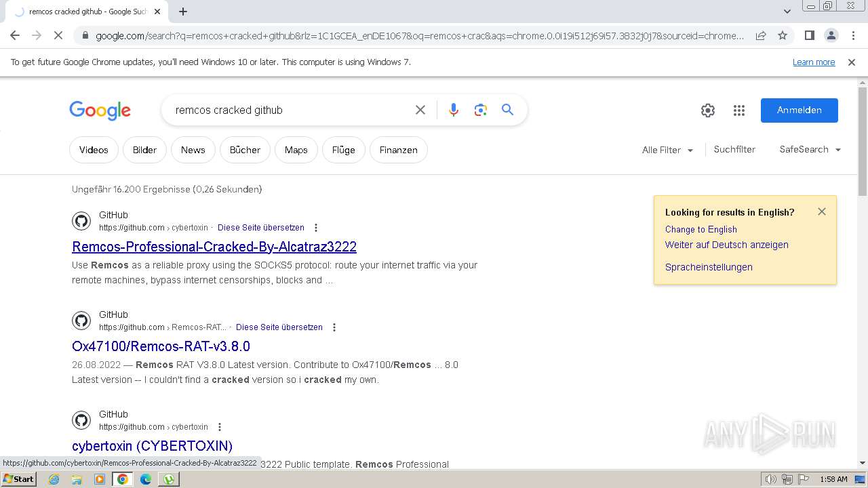Open the tab search dropdown arrow

[787, 11]
